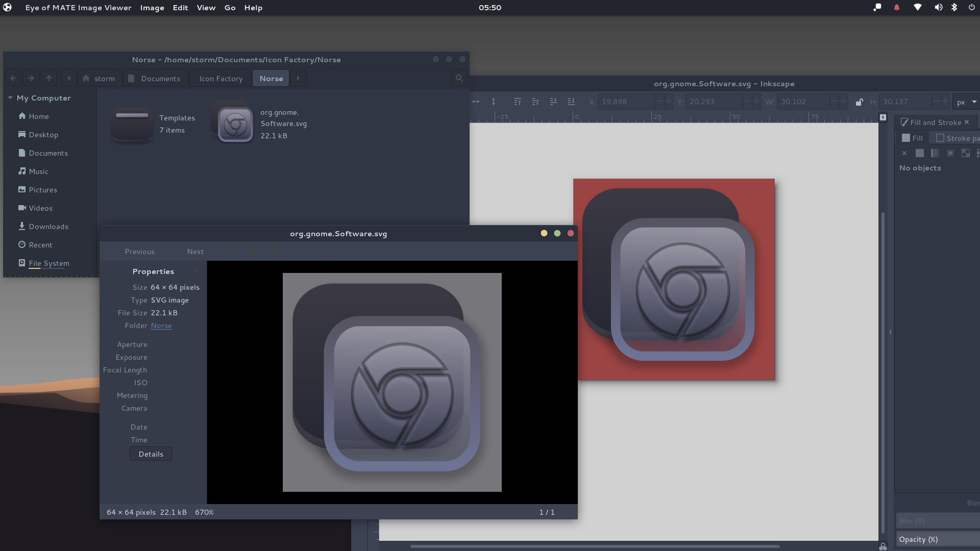Decrease the Y coordinate with minus
Viewport: 980px width, 551px height.
(x=747, y=102)
